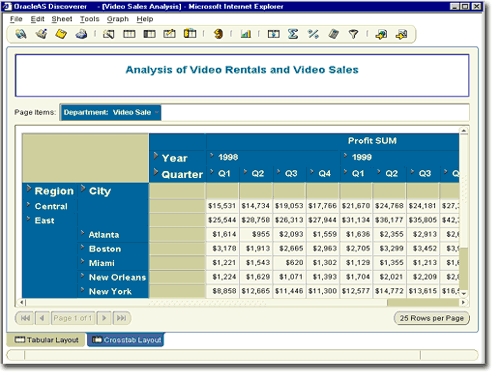Click the 25 Rows per Page button

coord(432,318)
